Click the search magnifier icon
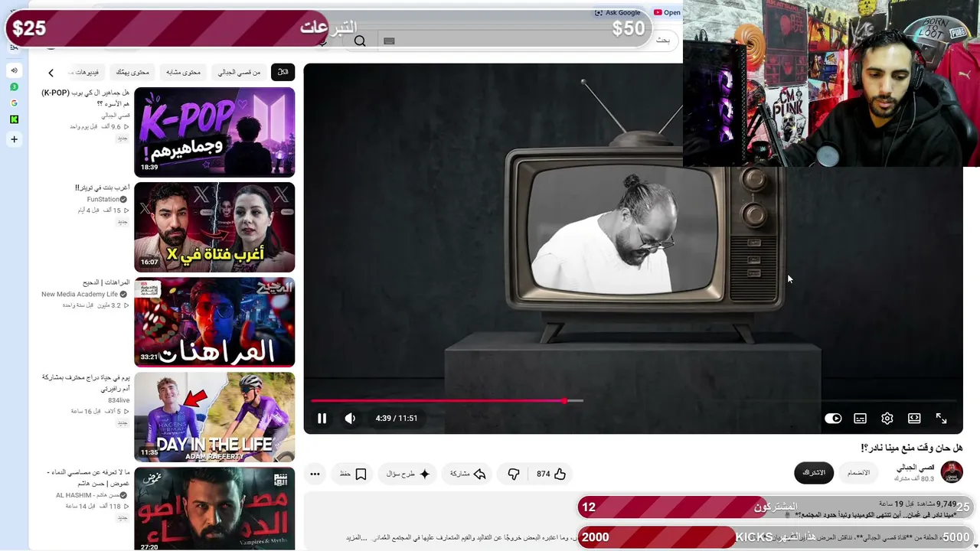 pyautogui.click(x=360, y=41)
